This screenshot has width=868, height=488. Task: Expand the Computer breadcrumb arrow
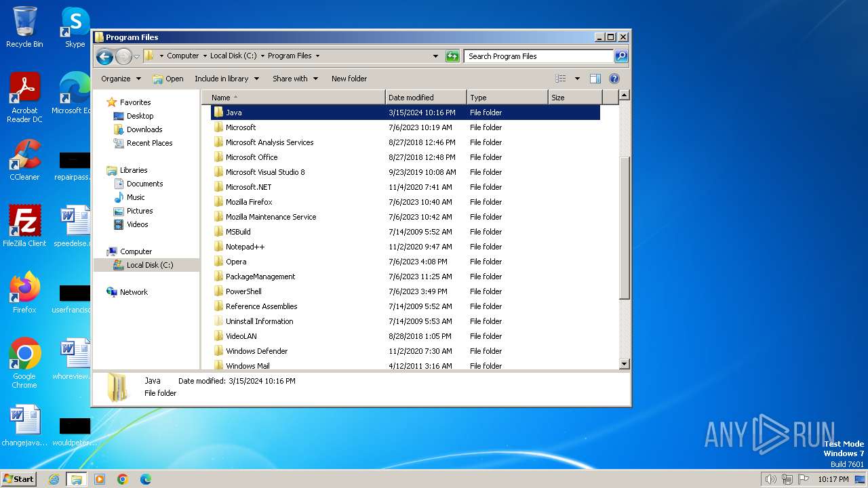point(205,56)
